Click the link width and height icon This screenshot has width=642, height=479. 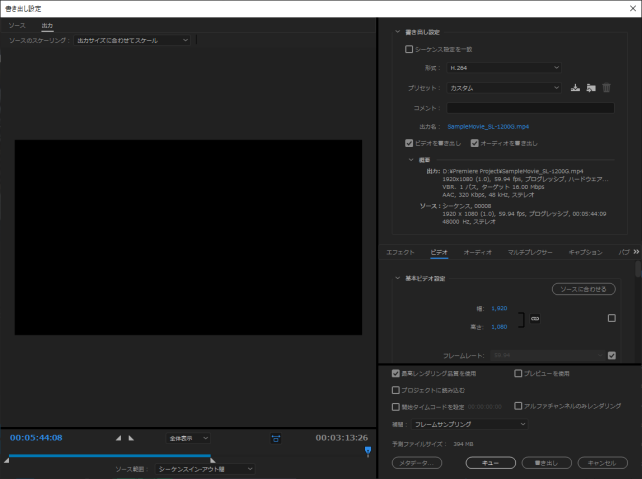pyautogui.click(x=535, y=318)
